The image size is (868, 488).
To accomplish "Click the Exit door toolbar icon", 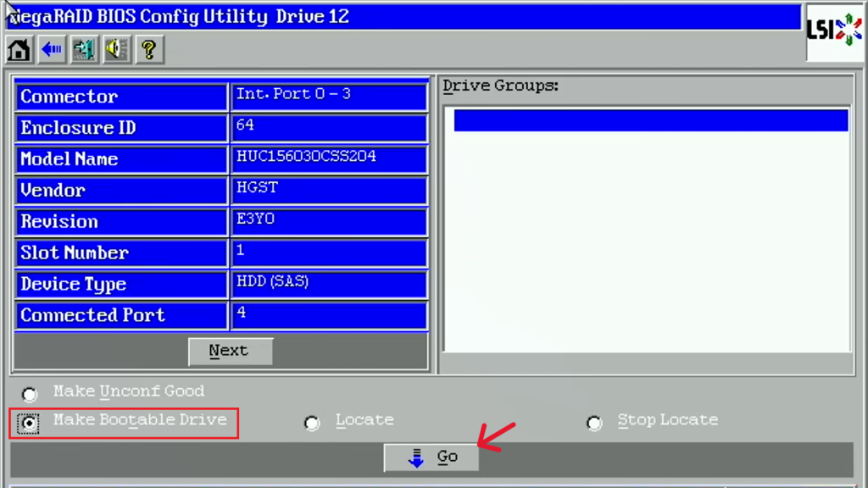I will tap(84, 50).
